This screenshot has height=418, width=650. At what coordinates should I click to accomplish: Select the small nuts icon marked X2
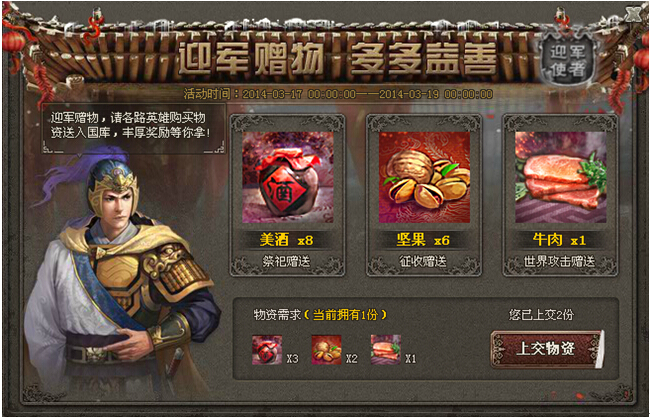[x=326, y=350]
